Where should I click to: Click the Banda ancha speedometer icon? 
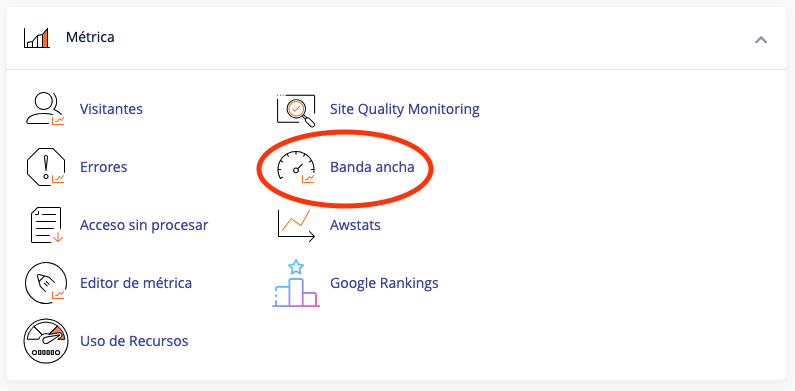(x=296, y=167)
